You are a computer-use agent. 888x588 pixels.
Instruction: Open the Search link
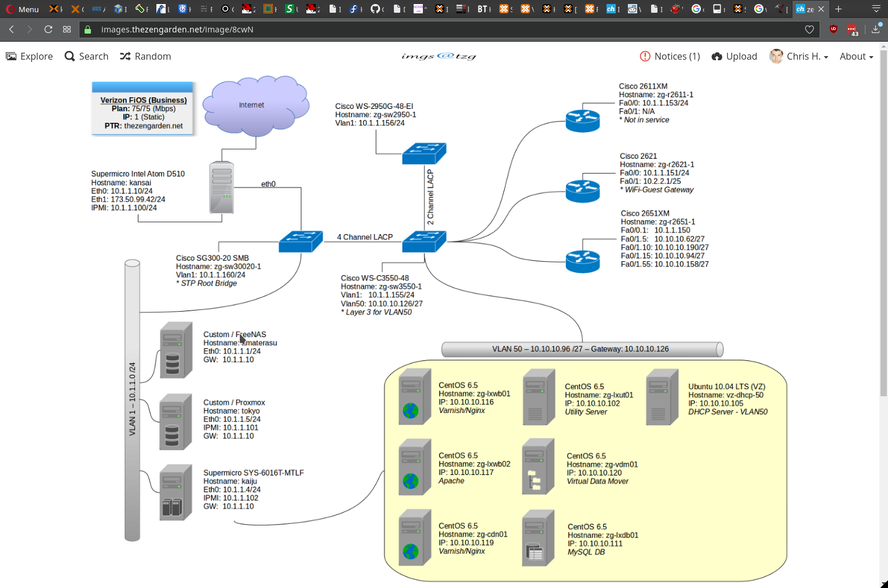point(86,56)
